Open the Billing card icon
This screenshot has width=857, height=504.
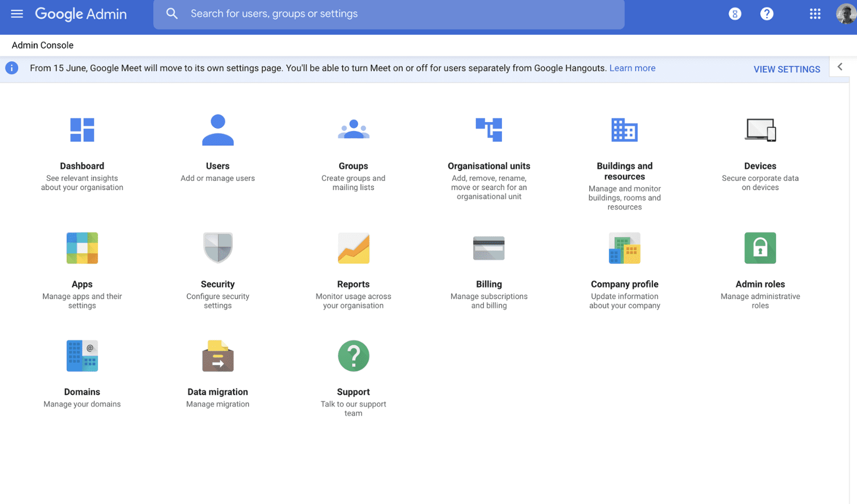[489, 248]
